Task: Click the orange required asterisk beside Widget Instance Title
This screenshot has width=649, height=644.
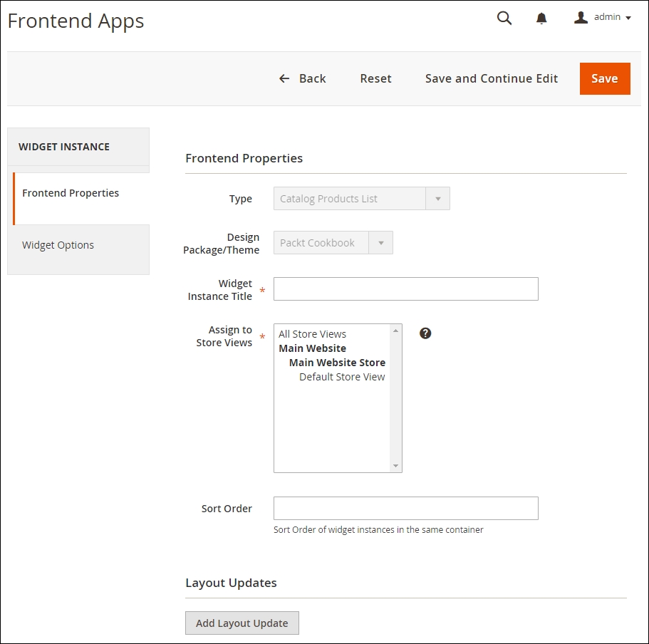Action: point(262,291)
